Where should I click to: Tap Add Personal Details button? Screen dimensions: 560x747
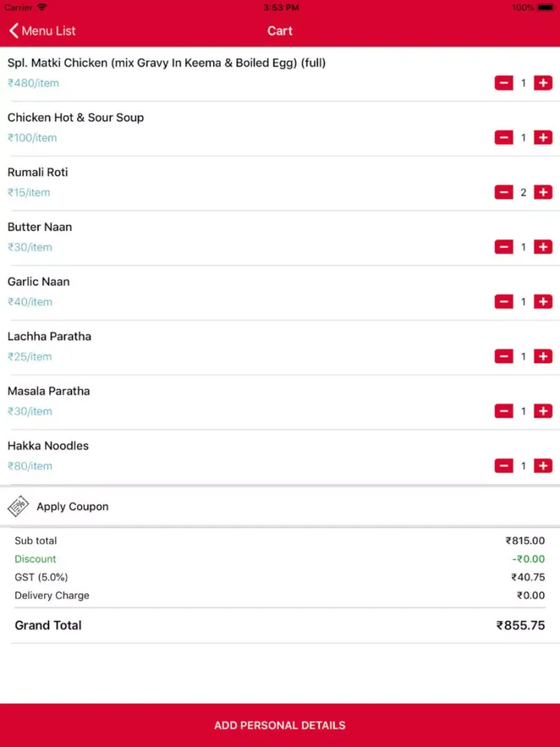pyautogui.click(x=280, y=725)
